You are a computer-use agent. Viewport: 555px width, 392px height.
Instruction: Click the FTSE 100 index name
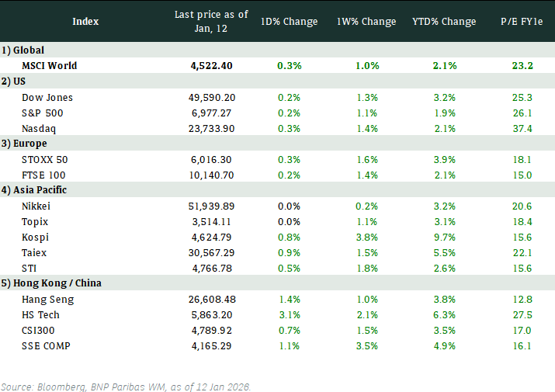[45, 175]
